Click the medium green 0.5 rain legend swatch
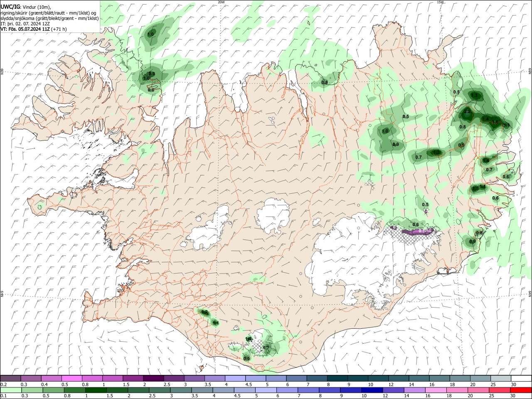The width and height of the screenshot is (532, 399). [53, 390]
